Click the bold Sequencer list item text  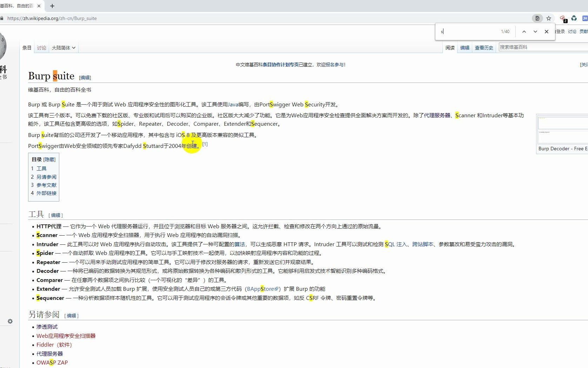(50, 298)
